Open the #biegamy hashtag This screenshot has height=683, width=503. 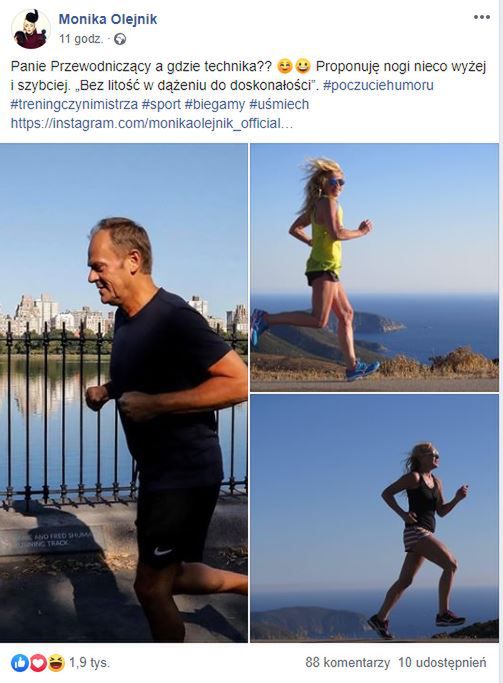click(215, 104)
